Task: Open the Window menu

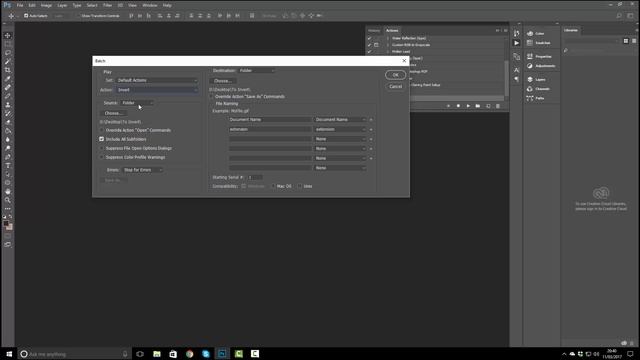Action: click(150, 5)
